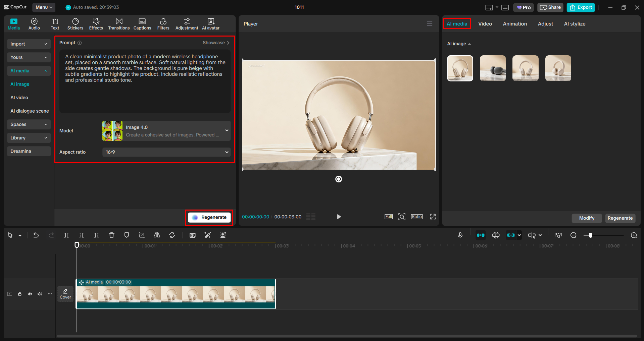Open the AI dialogue scene section
The height and width of the screenshot is (341, 644).
coord(30,111)
